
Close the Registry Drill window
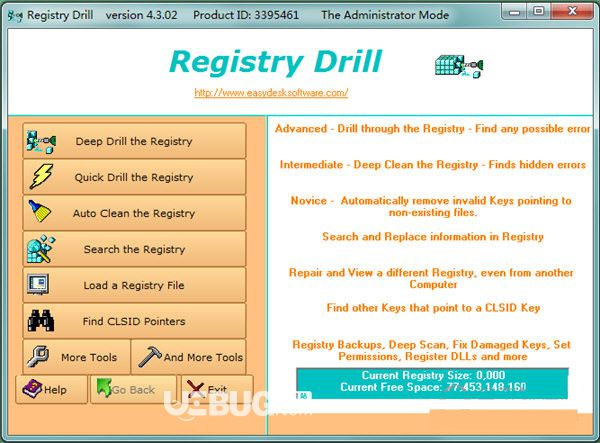[572, 12]
